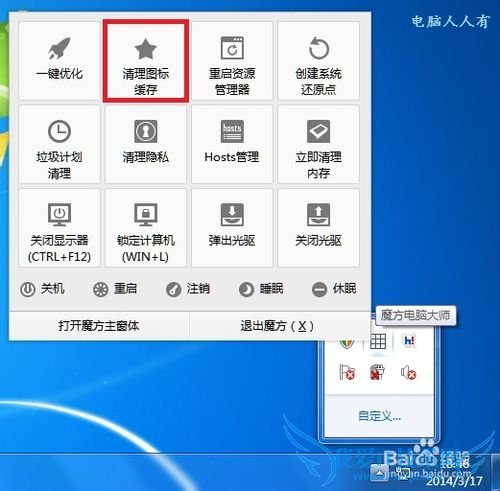This screenshot has height=491, width=500.
Task: Click 锁定计算机 (WIN+L) tile
Action: pos(146,228)
